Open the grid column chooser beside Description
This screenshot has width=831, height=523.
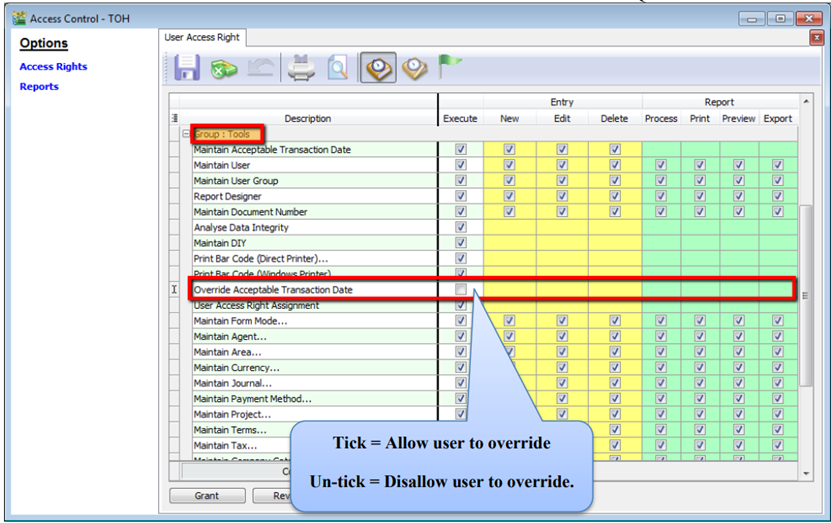pos(176,117)
